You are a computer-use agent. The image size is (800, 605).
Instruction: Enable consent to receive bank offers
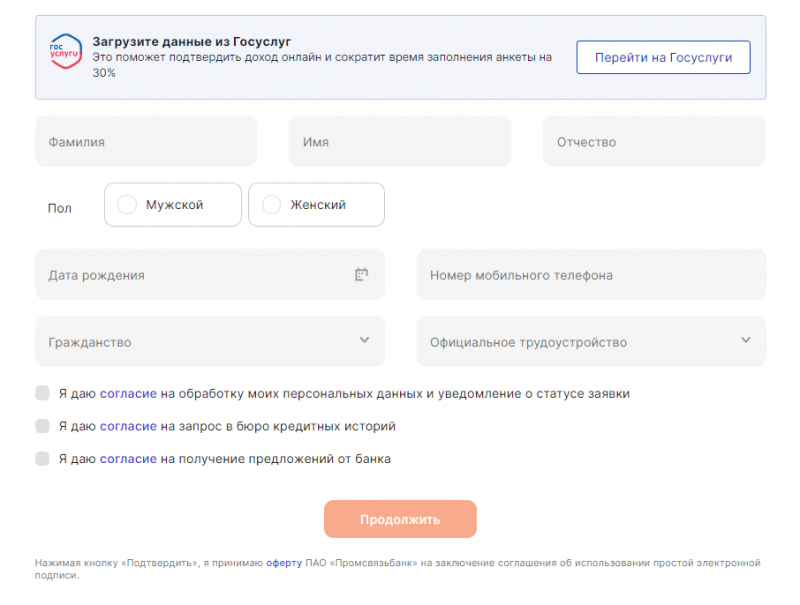[41, 458]
